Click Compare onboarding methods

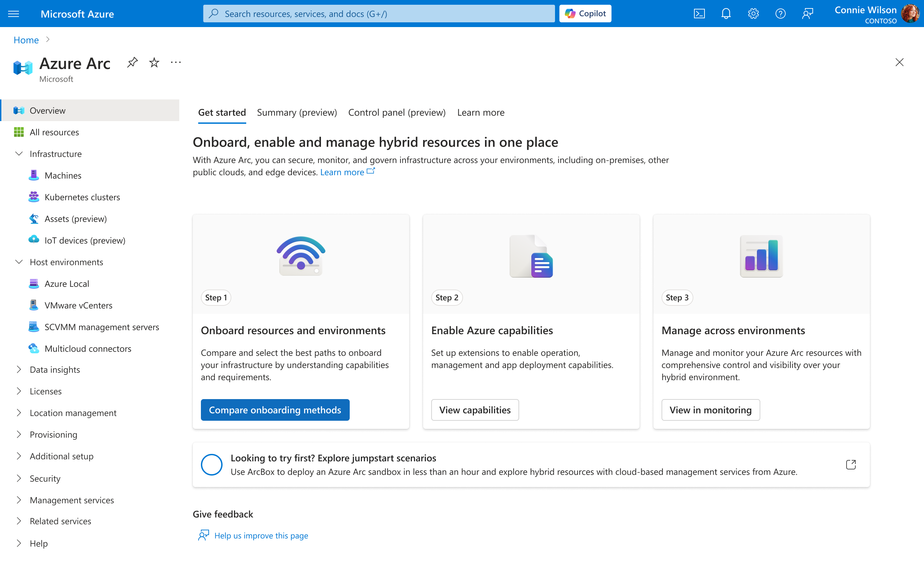coord(275,410)
